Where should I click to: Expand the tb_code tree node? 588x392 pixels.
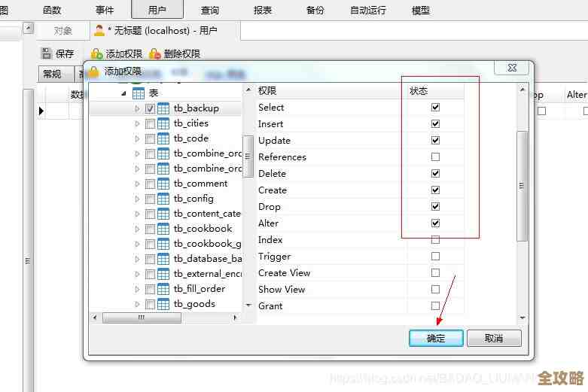point(137,138)
